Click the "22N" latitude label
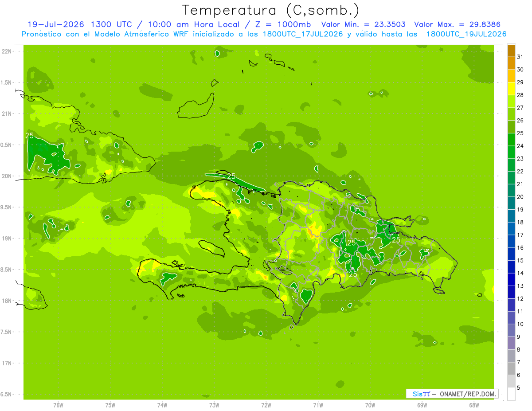Image resolution: width=532 pixels, height=411 pixels. coord(7,51)
